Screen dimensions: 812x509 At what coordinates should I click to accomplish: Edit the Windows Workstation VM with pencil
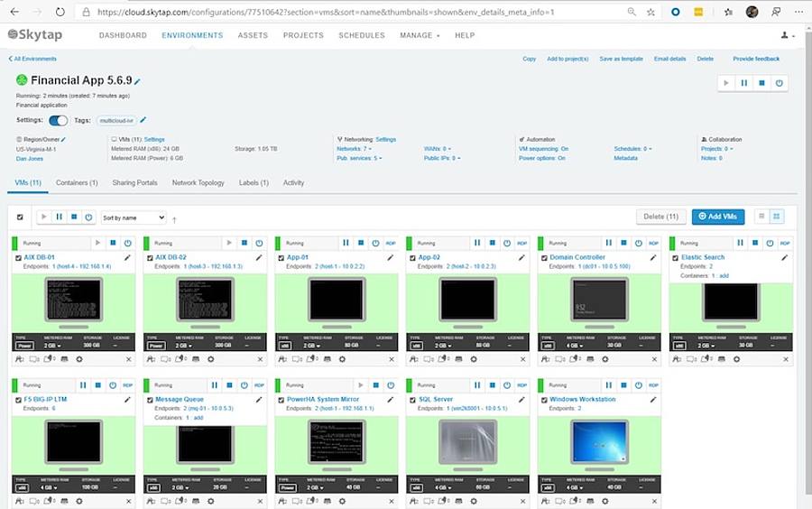coord(653,400)
